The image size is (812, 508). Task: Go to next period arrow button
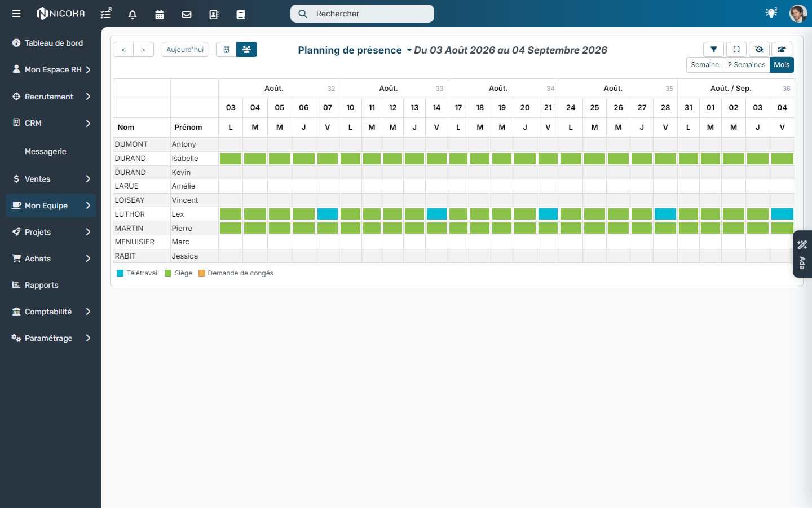coord(144,50)
